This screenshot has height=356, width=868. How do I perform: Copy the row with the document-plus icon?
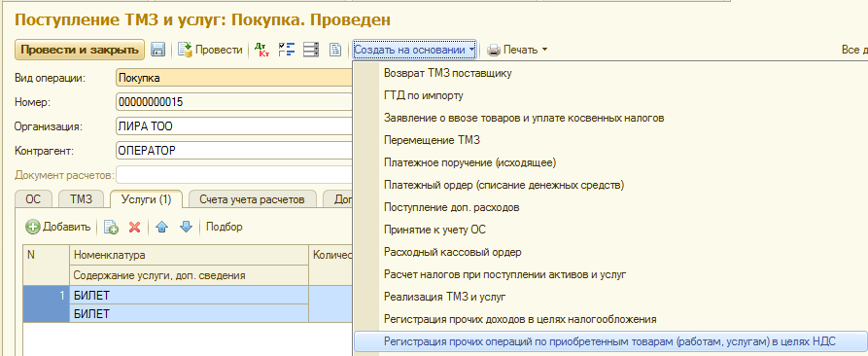coord(111,227)
